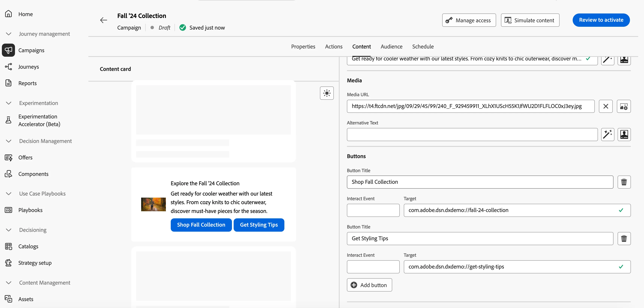
Task: Click the back arrow next to Fall '24 Collection
Action: [104, 20]
